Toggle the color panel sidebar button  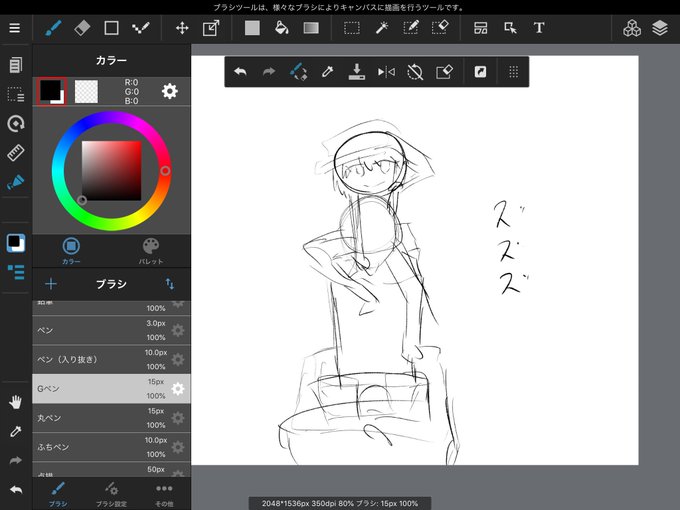pyautogui.click(x=16, y=243)
